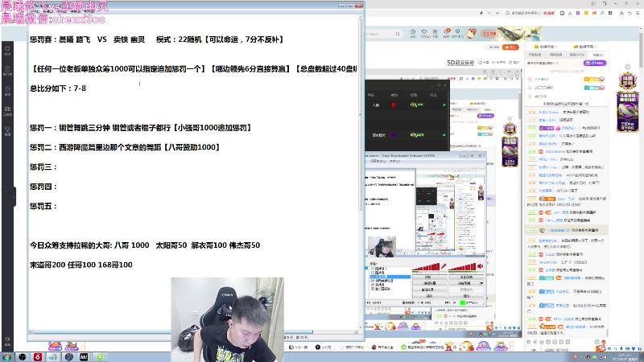Viewport: 644px width, 362px height.
Task: Click the Notepad vertical scrollbar
Action: point(361,172)
